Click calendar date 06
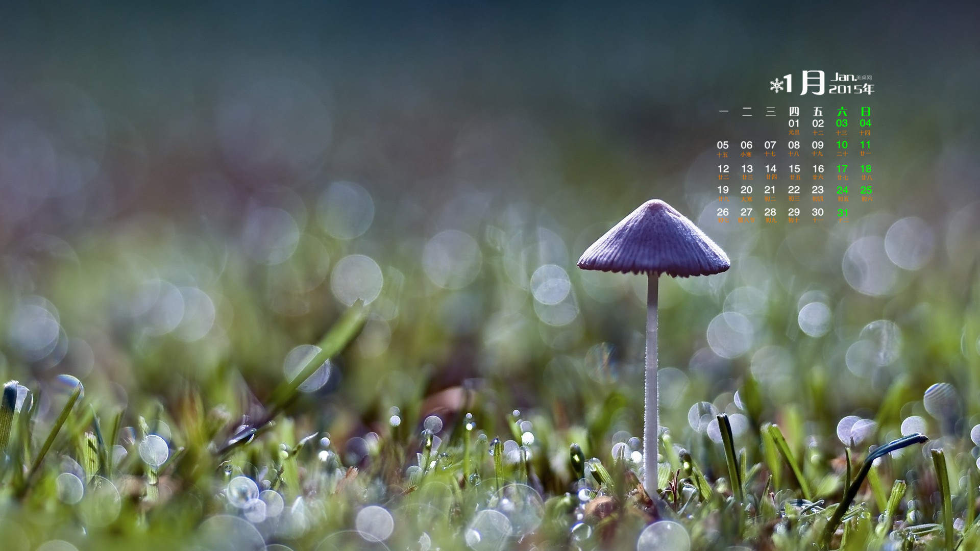 pos(746,145)
